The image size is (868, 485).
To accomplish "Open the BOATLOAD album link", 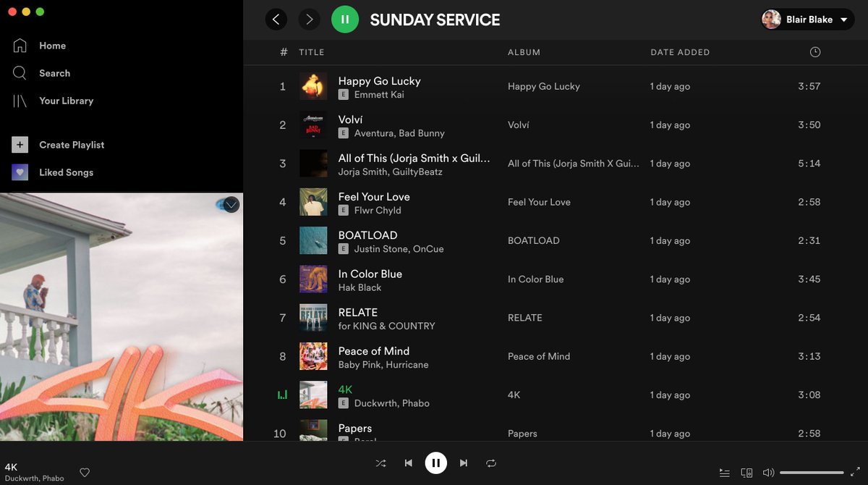I will pyautogui.click(x=534, y=240).
